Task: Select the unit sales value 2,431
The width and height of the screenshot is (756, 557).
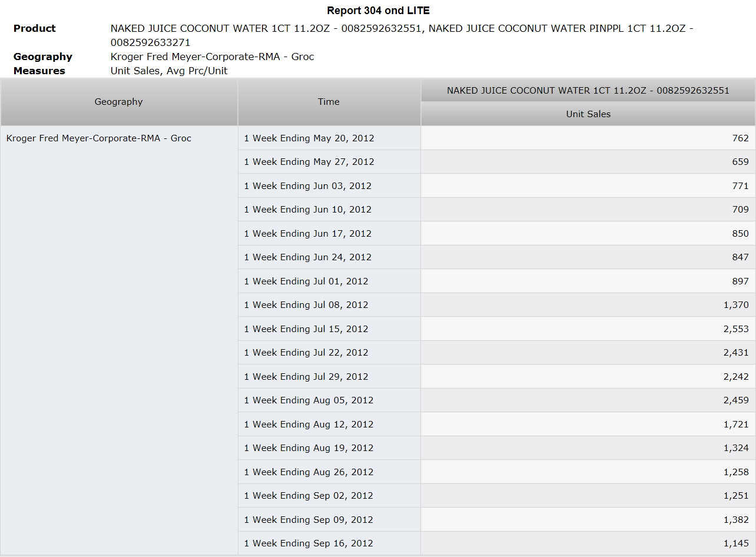Action: tap(588, 353)
